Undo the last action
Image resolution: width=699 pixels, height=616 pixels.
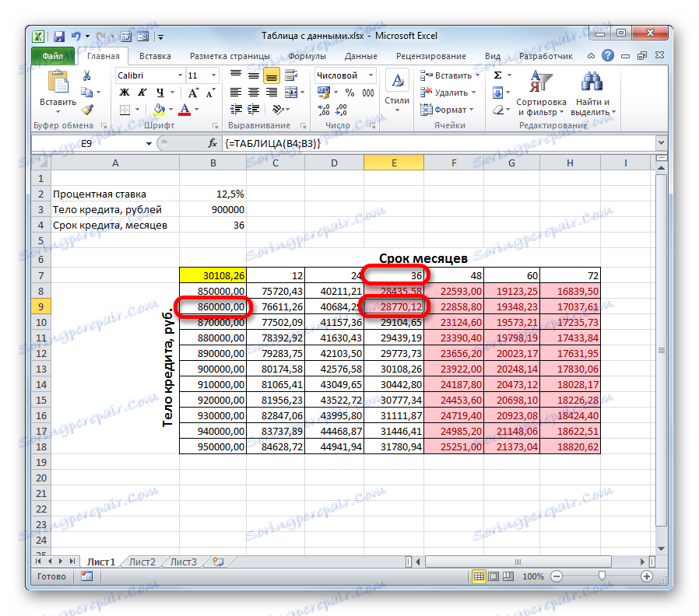[76, 37]
